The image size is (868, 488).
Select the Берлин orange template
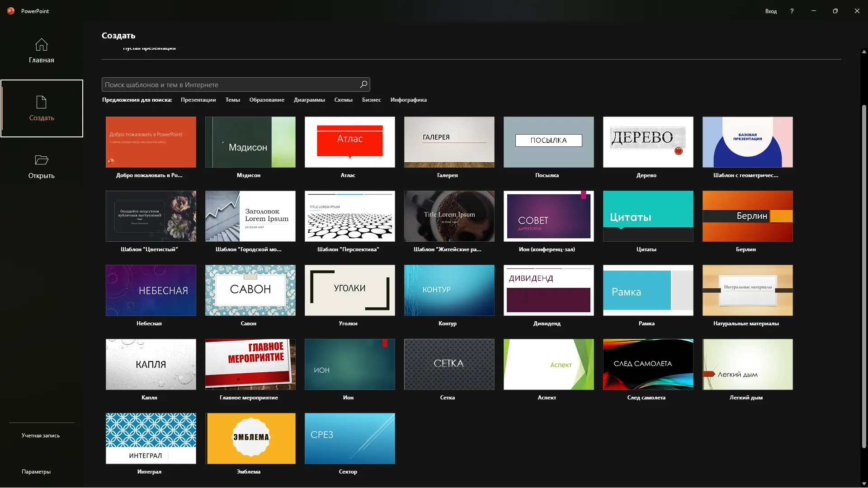747,216
